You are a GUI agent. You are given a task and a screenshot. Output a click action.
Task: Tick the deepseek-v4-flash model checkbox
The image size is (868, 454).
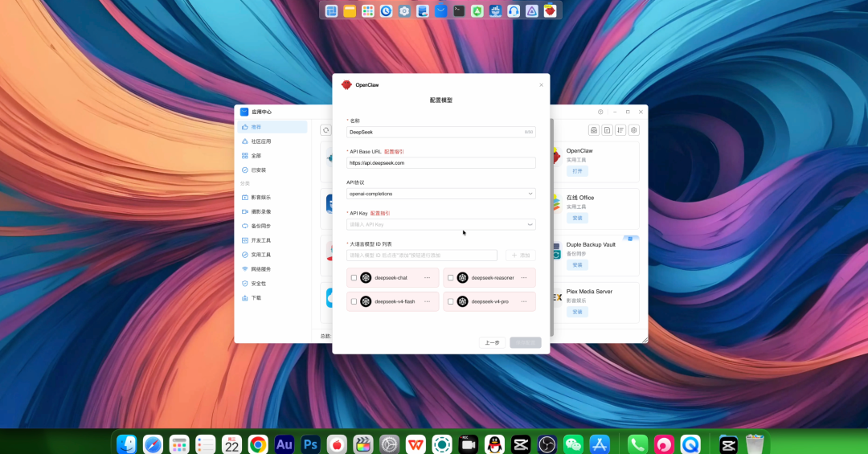coord(354,302)
